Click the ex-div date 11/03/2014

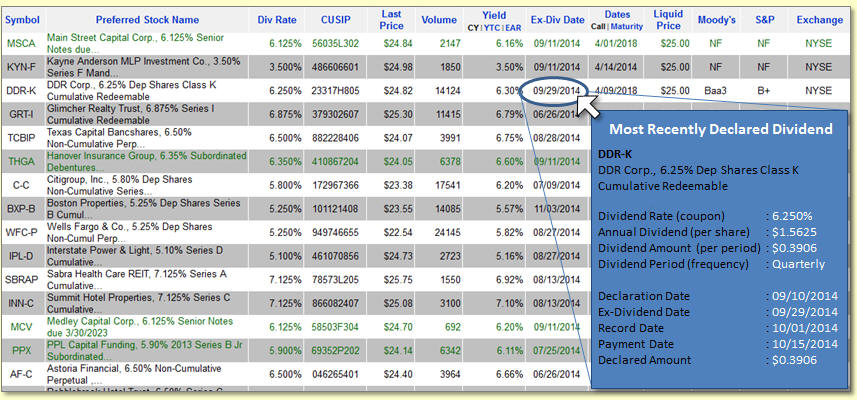pos(556,209)
